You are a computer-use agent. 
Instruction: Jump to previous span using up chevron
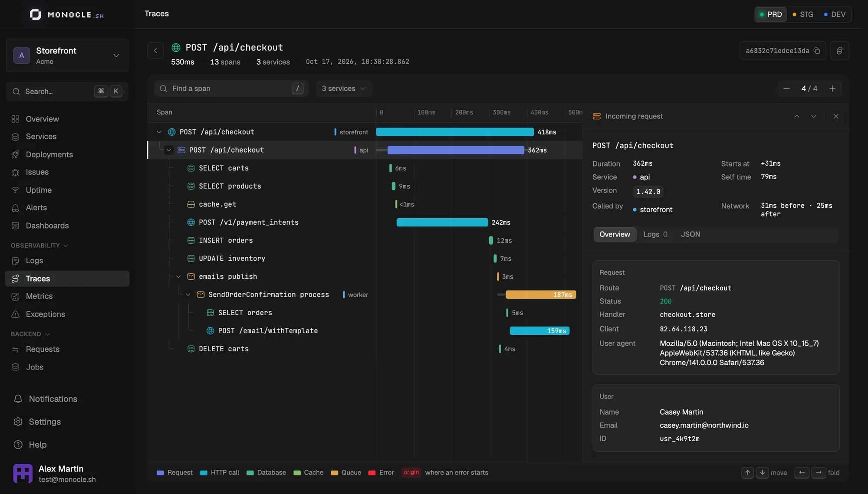point(797,116)
